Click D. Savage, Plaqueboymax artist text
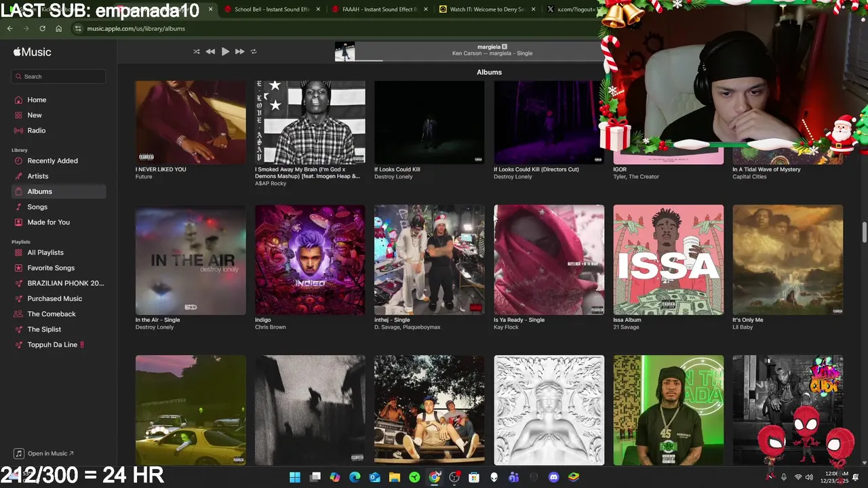This screenshot has width=868, height=488. point(408,327)
